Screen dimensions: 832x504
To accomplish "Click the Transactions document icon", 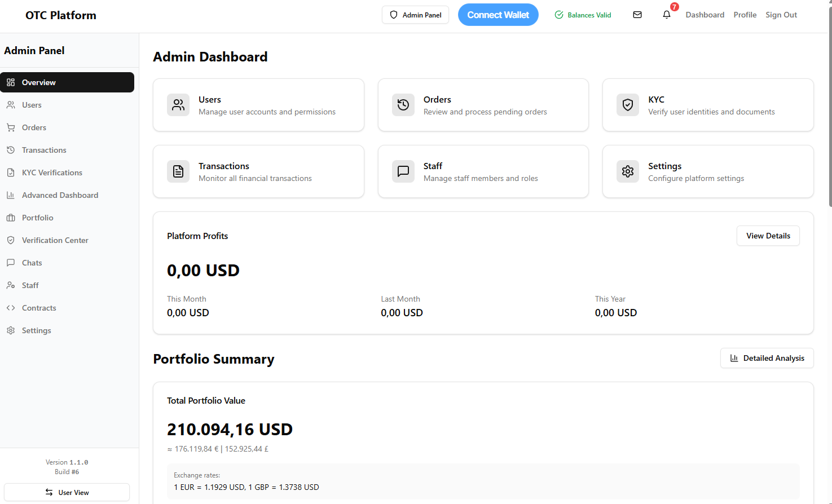I will [178, 171].
